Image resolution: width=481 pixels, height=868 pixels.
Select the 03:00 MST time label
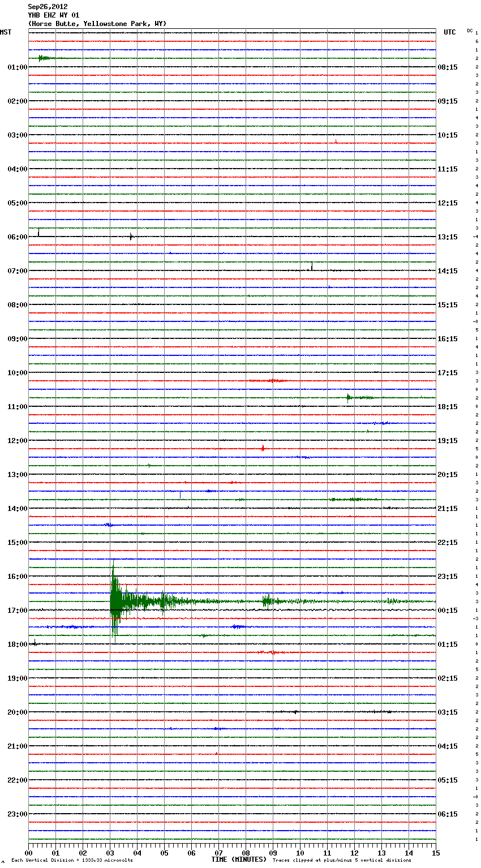coord(18,135)
